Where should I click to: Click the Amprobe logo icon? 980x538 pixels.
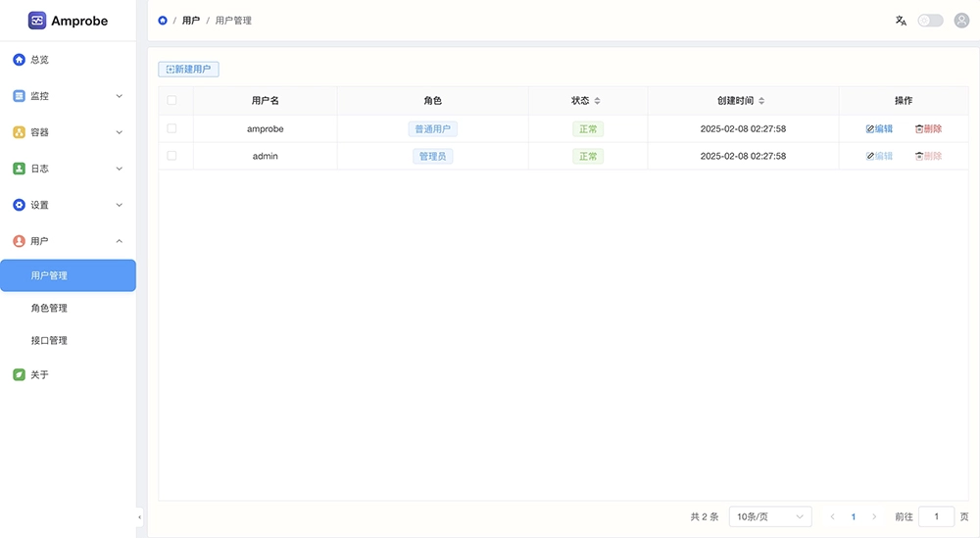(37, 21)
